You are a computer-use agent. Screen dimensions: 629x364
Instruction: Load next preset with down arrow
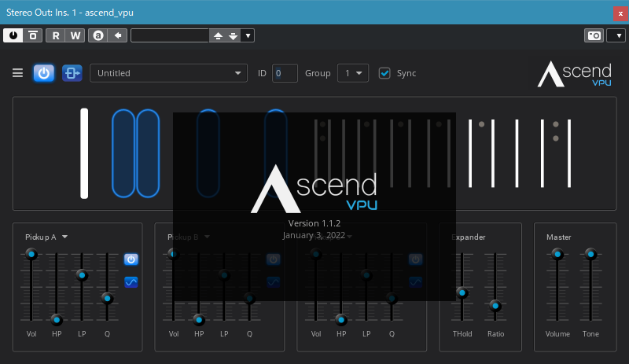(233, 35)
